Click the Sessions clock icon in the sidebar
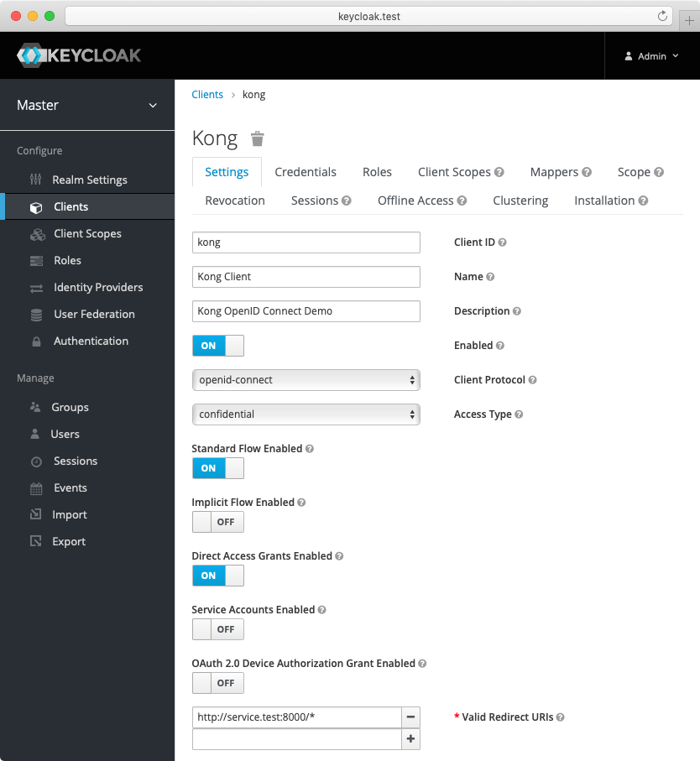 click(x=36, y=461)
